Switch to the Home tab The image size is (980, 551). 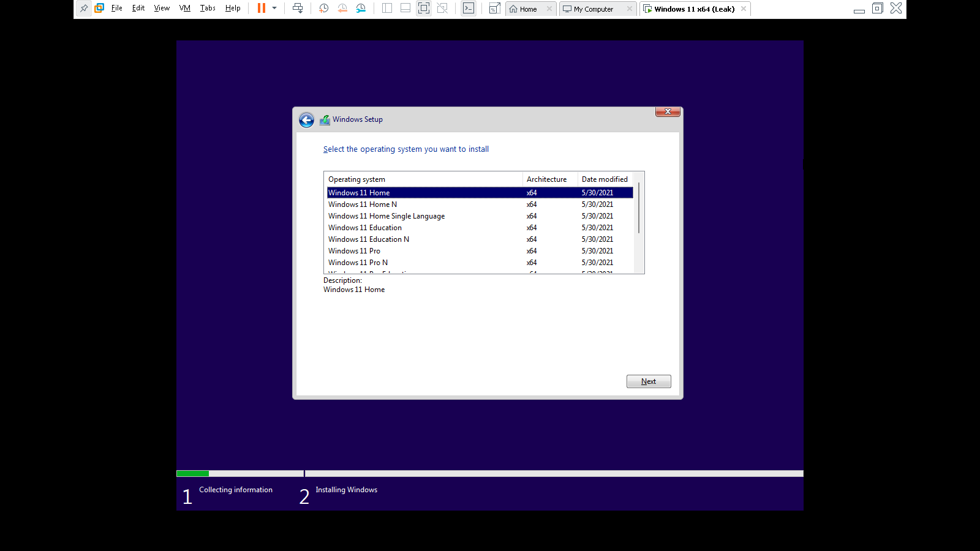527,9
